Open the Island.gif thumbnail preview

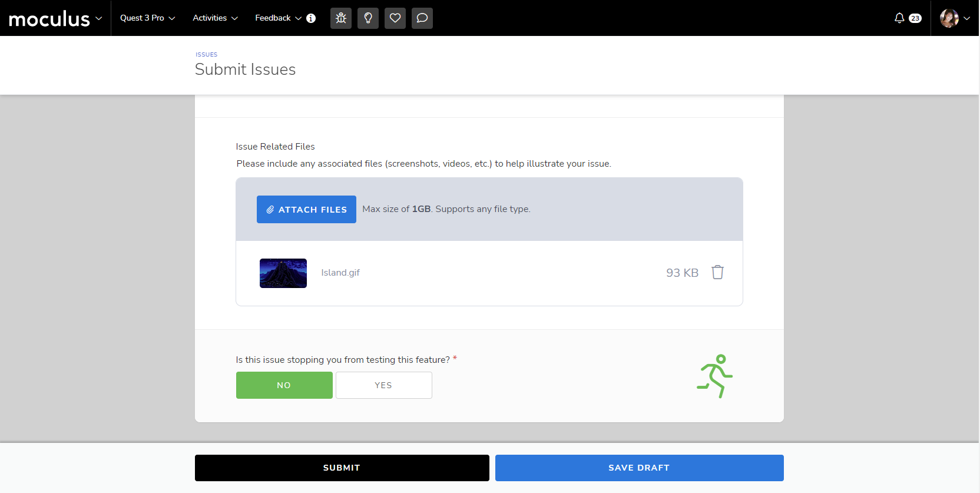[283, 273]
